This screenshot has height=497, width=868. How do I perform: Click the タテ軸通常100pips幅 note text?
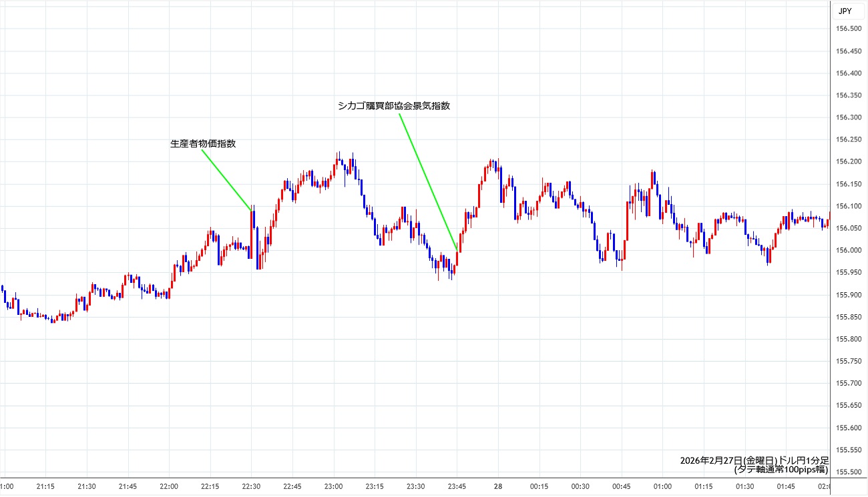point(781,470)
